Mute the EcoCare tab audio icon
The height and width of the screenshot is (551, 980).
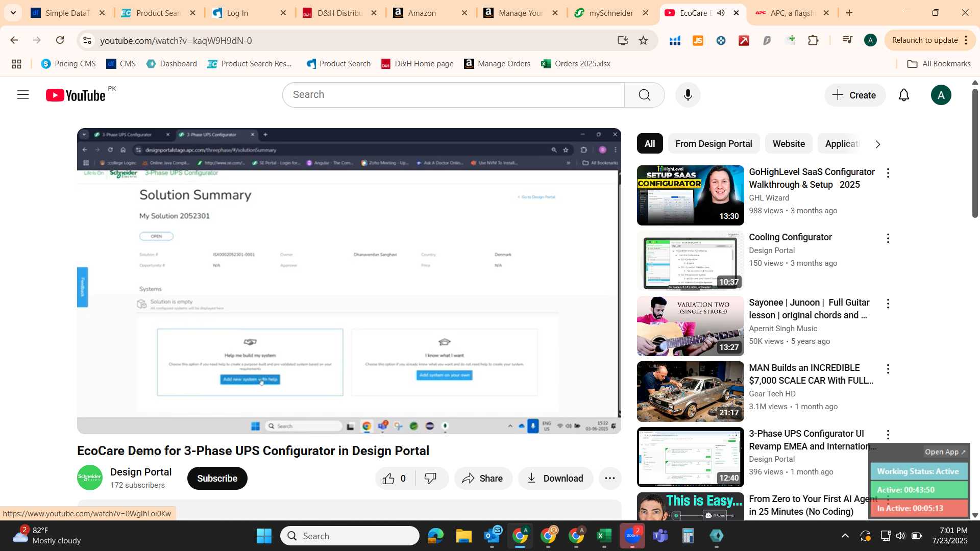(721, 13)
